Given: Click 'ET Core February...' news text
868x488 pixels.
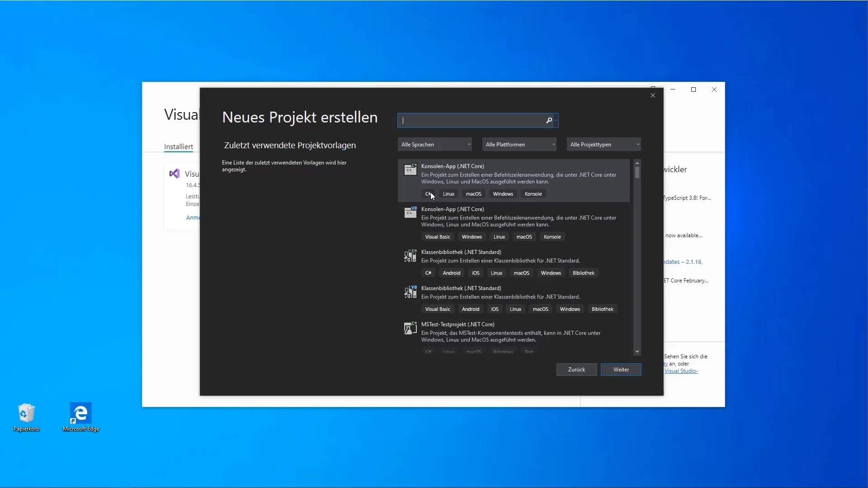Looking at the screenshot, I should (686, 281).
